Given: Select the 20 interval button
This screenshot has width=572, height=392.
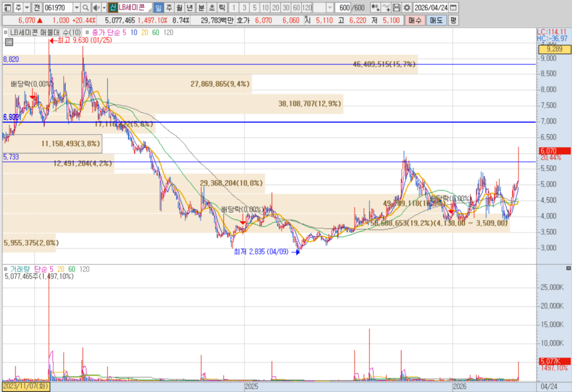Looking at the screenshot, I should 275,8.
